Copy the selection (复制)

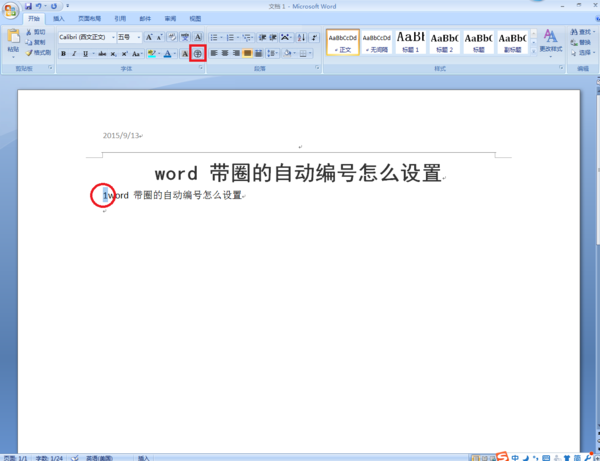point(35,42)
